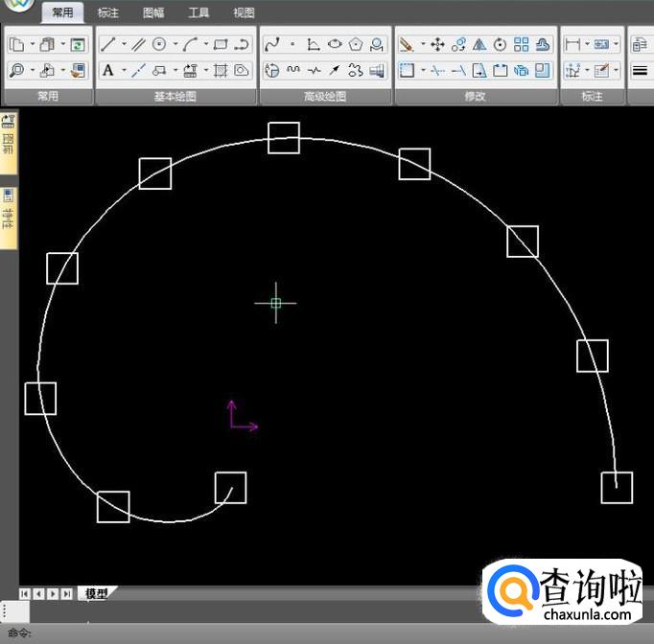This screenshot has height=644, width=654.
Task: Select the Spline curve tool
Action: (271, 44)
